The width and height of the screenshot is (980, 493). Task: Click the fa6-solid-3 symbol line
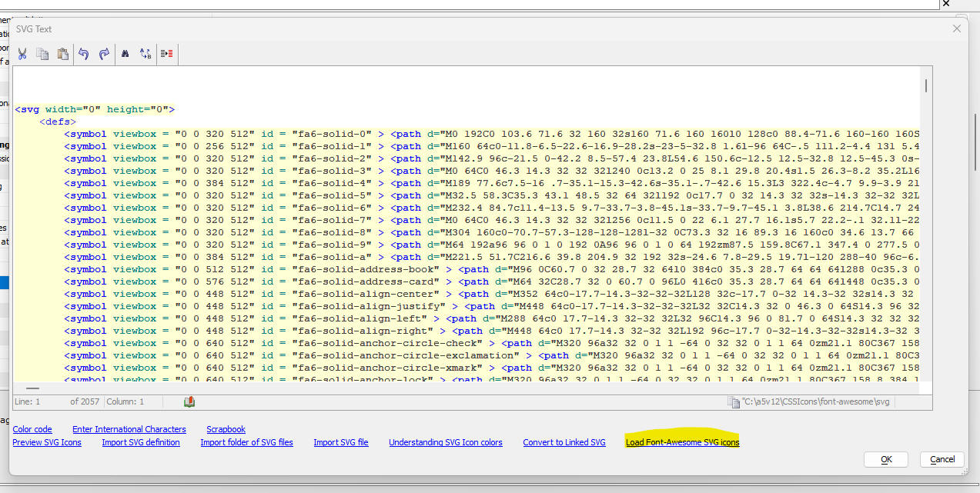point(492,171)
